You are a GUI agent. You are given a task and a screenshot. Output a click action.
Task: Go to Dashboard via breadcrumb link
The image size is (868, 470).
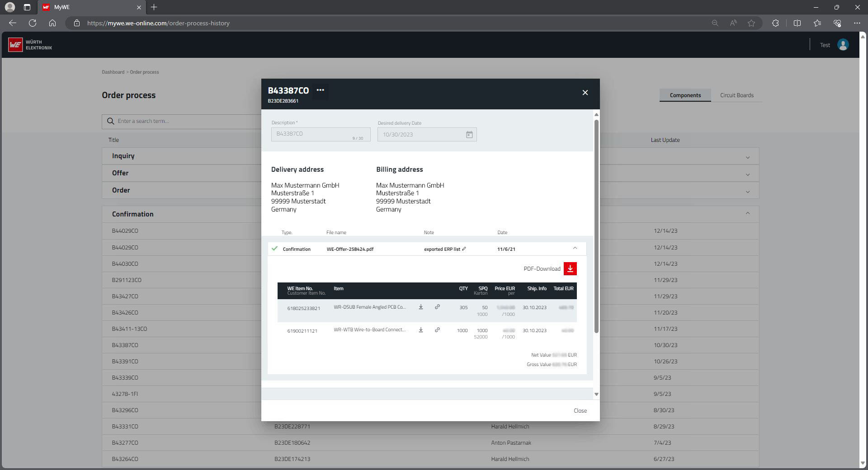tap(113, 72)
